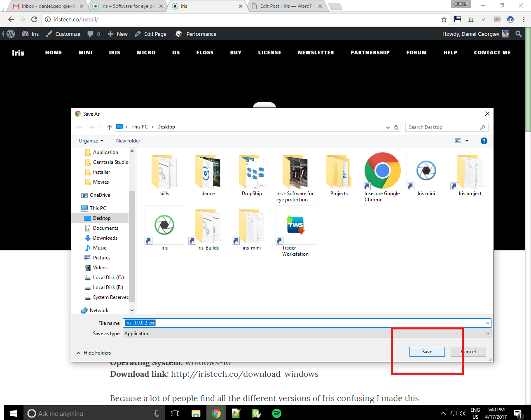Click Performance in the admin bar
The width and height of the screenshot is (531, 420).
196,34
